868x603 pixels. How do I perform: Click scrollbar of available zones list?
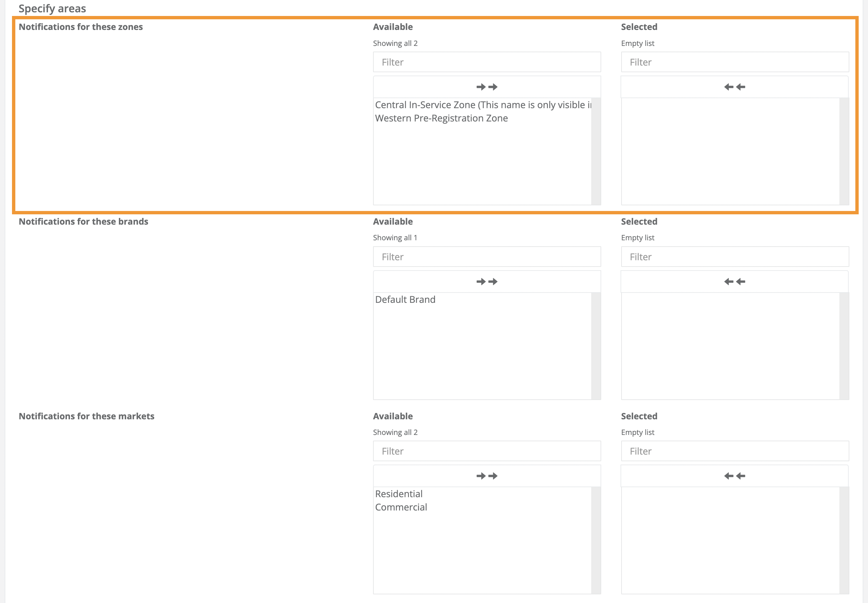(x=596, y=151)
